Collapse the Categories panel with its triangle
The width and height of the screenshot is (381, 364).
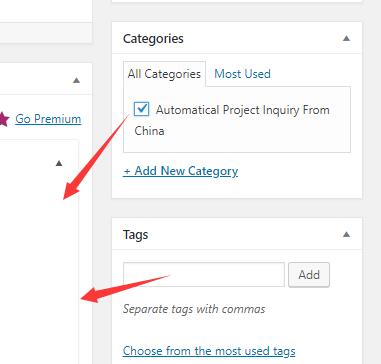point(346,38)
